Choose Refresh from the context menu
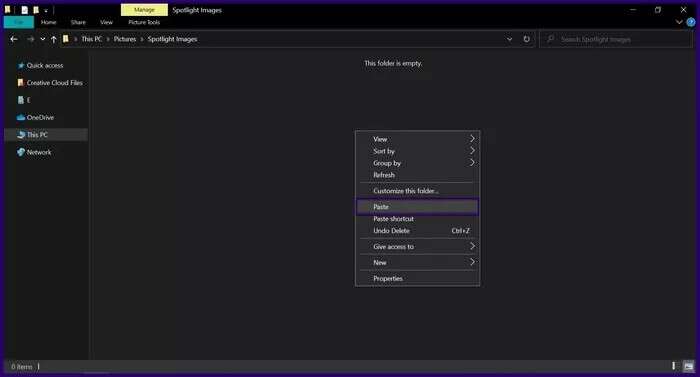 coord(417,175)
